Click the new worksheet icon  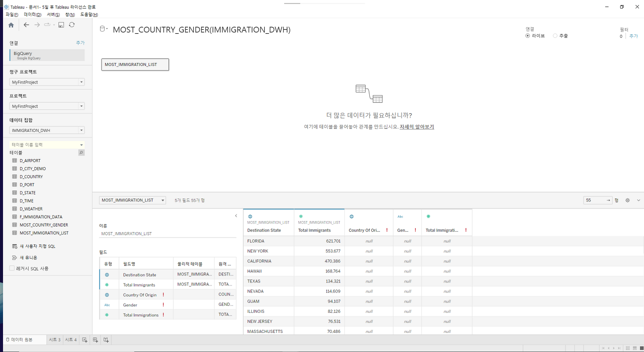pyautogui.click(x=85, y=340)
